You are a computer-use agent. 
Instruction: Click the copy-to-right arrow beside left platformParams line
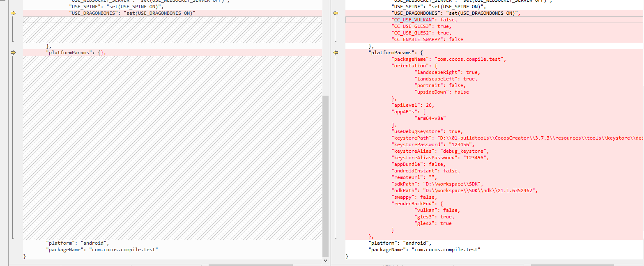pyautogui.click(x=13, y=53)
